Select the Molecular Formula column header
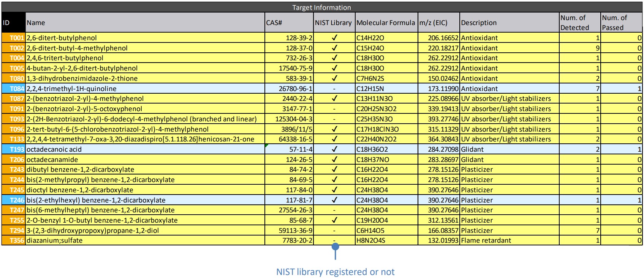644x278 pixels. pos(386,23)
